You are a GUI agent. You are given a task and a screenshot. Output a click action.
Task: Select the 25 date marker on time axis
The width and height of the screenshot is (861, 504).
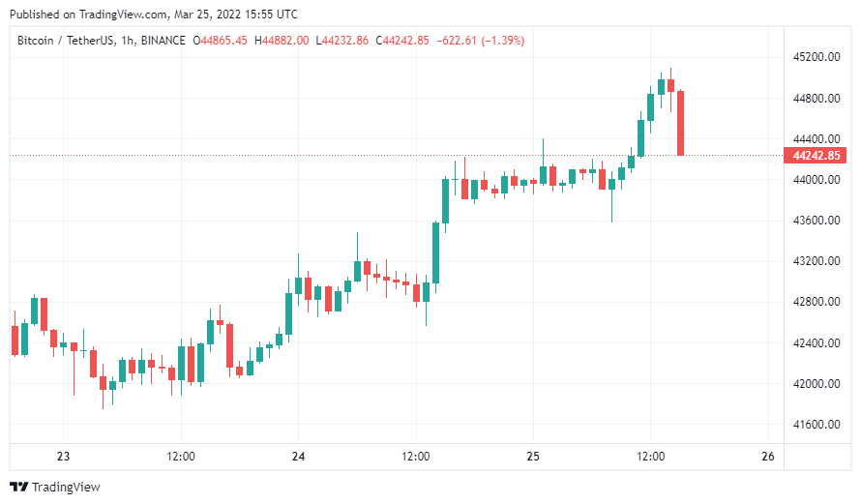pos(533,457)
